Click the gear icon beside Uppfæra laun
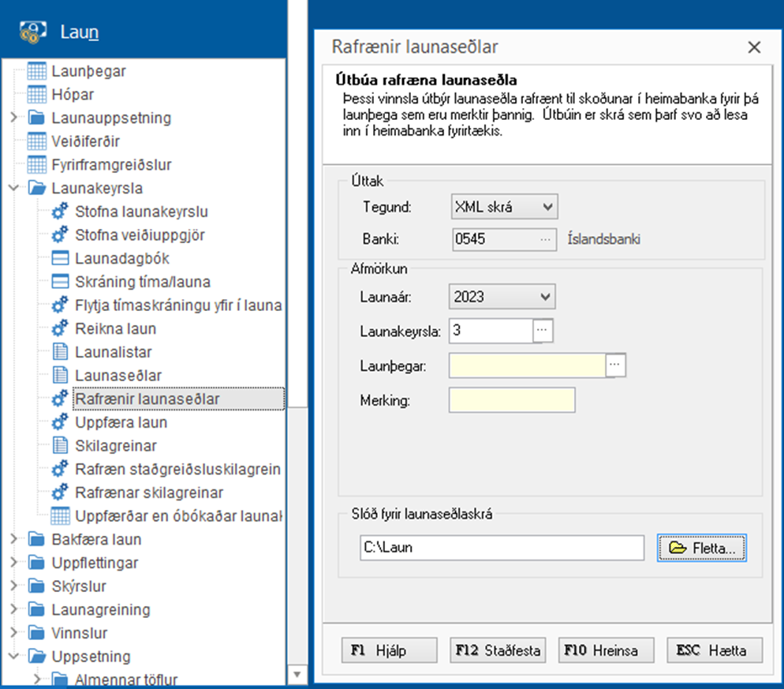 (61, 422)
